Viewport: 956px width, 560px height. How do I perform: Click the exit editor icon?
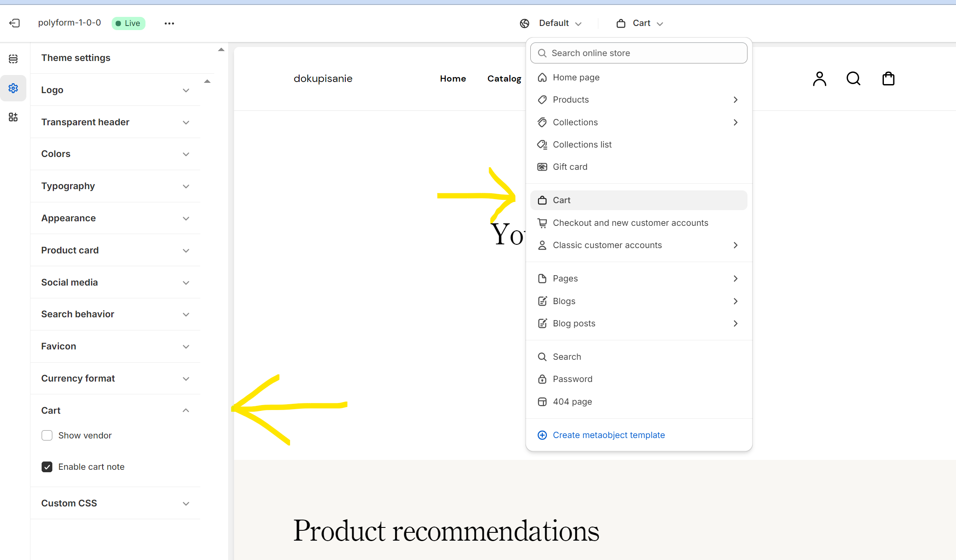(14, 23)
